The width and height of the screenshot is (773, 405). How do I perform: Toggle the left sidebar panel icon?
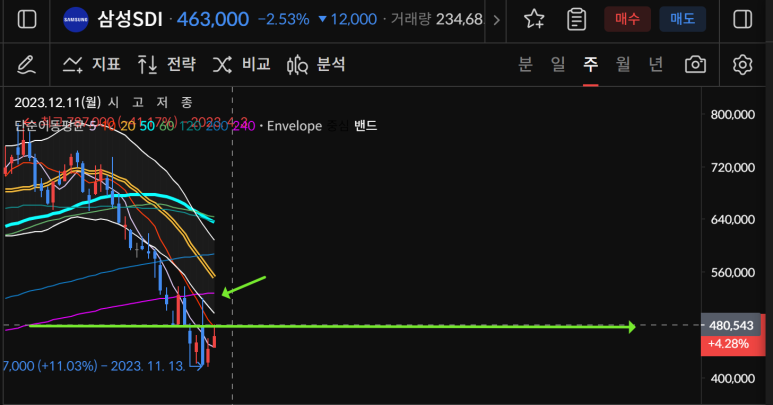27,20
